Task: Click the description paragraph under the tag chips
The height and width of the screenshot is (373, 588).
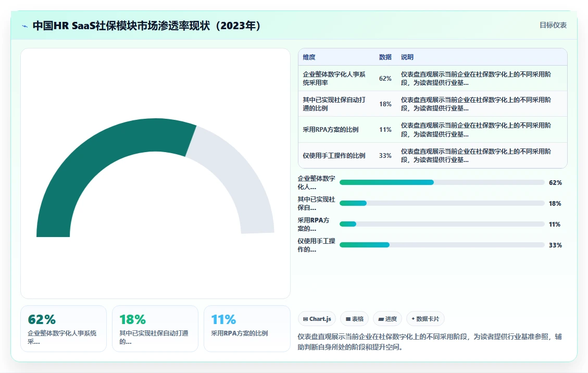Action: click(x=430, y=342)
